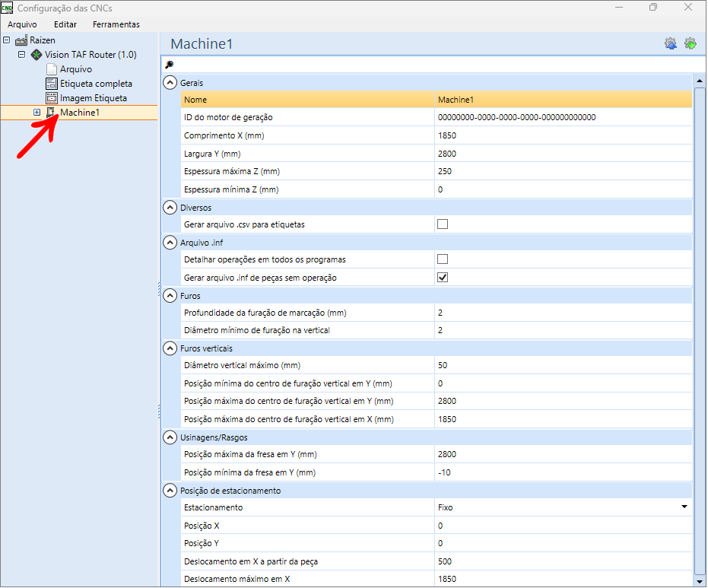The width and height of the screenshot is (708, 588).
Task: Click the property search input field
Action: (x=433, y=65)
